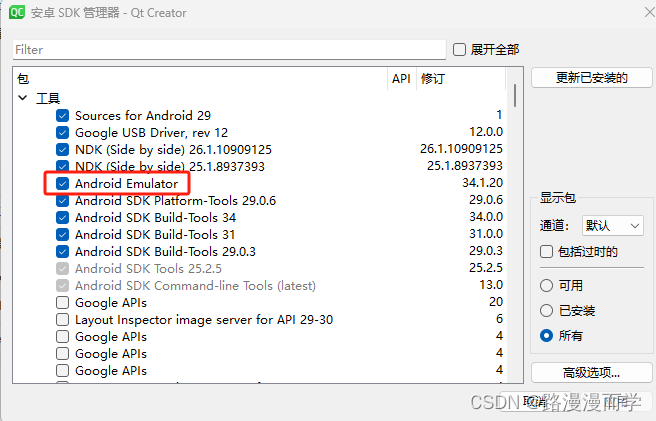
Task: Click revision value 25.2.5
Action: (486, 268)
